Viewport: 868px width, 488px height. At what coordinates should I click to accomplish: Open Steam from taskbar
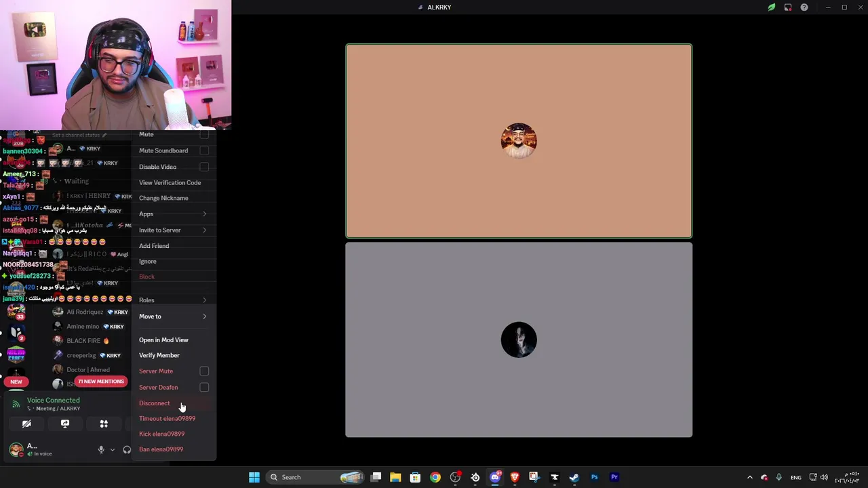tap(574, 477)
